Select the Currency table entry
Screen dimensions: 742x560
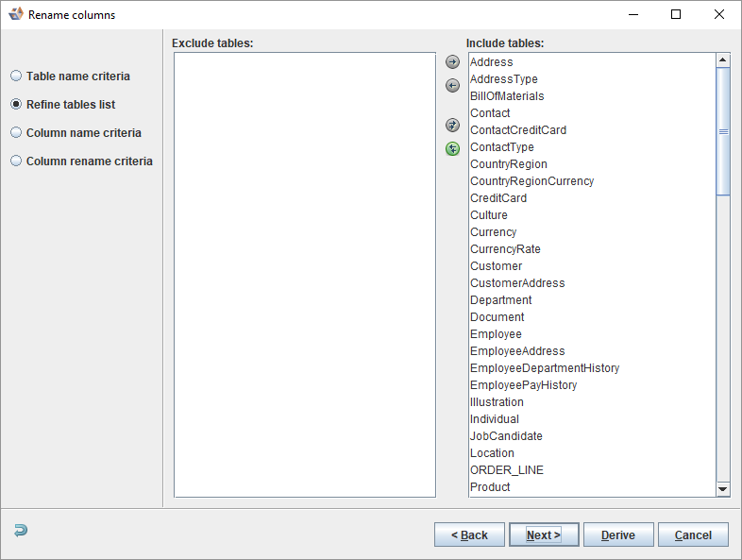pyautogui.click(x=592, y=232)
